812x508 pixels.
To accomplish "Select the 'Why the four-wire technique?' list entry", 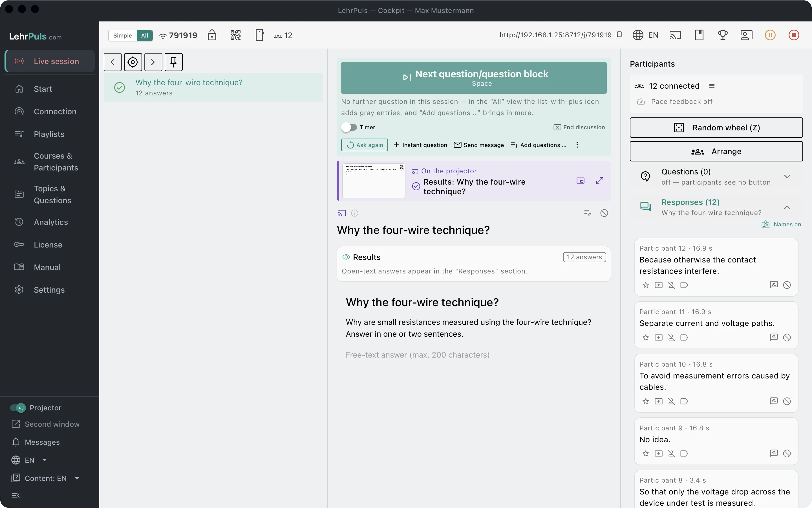I will (213, 88).
